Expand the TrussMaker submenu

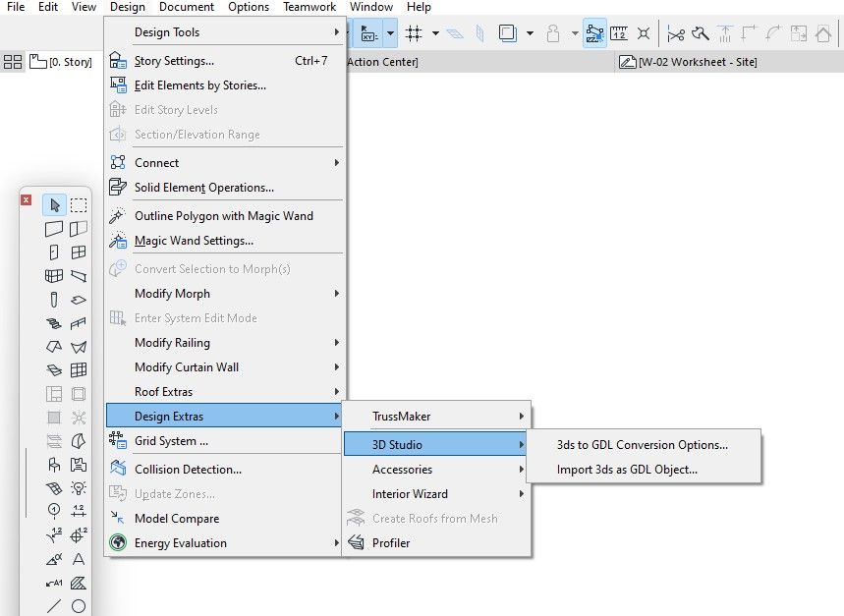click(x=435, y=417)
